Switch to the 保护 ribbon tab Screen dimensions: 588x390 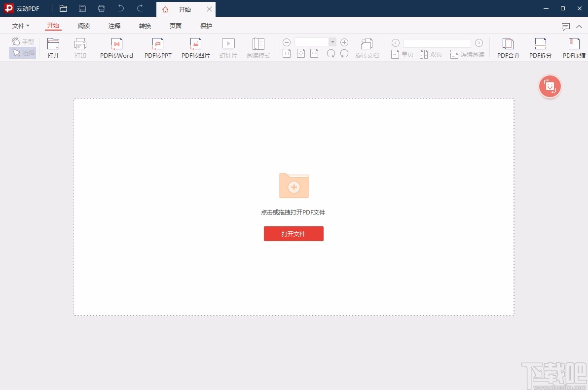pyautogui.click(x=206, y=26)
